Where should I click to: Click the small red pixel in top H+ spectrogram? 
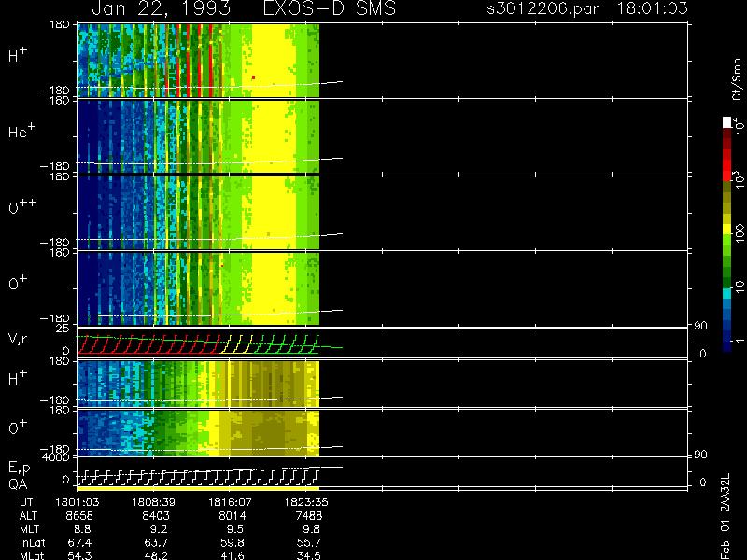click(x=253, y=77)
